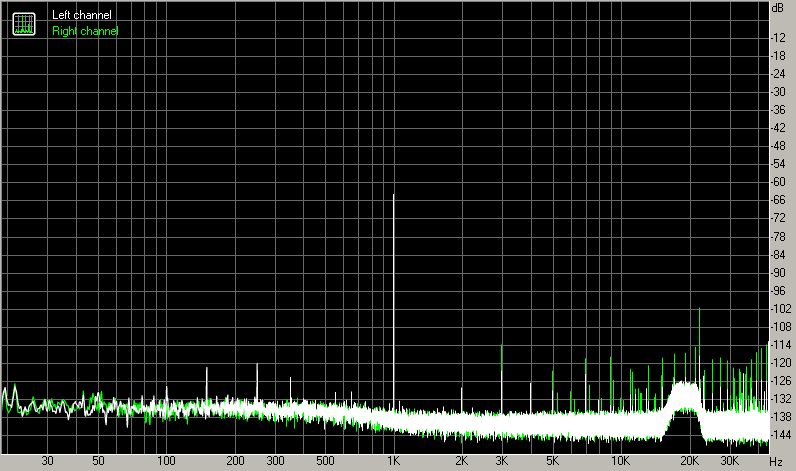Click the -36 dB scale label
The width and height of the screenshot is (796, 471).
click(778, 110)
